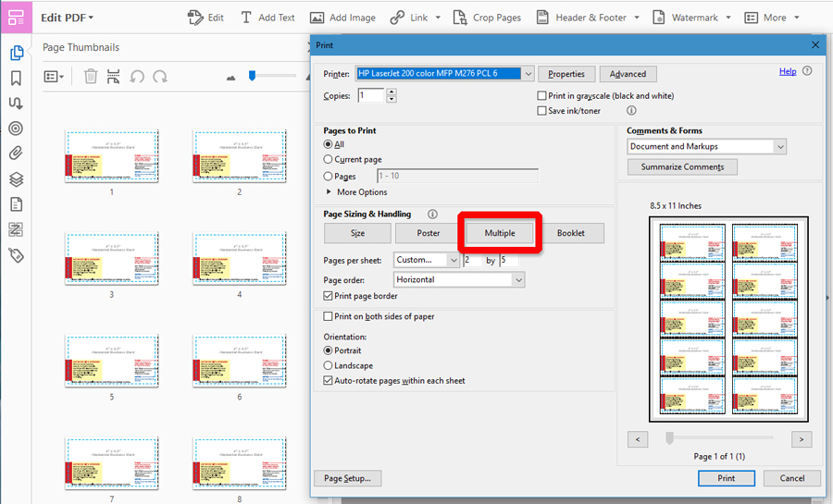Viewport: 833px width, 504px height.
Task: Enable Print in grayscale checkbox
Action: [x=541, y=96]
